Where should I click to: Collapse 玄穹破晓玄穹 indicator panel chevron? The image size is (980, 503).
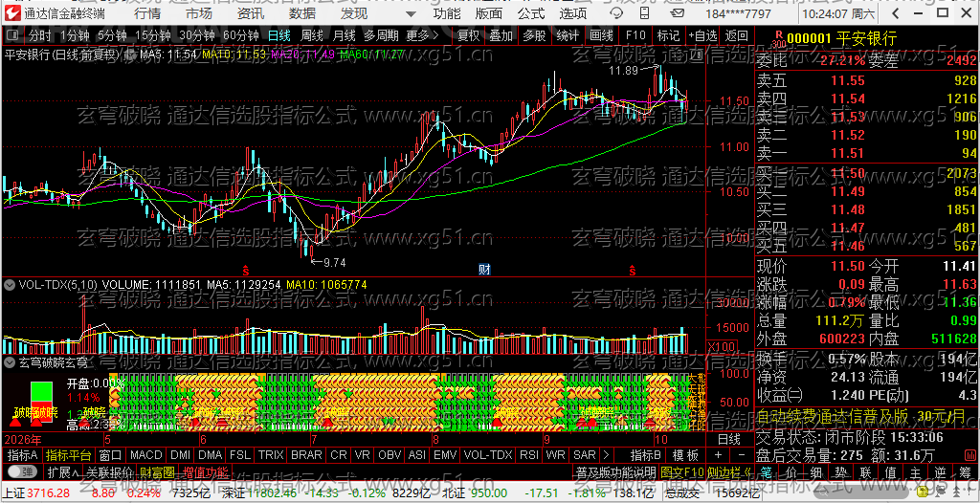[10, 361]
